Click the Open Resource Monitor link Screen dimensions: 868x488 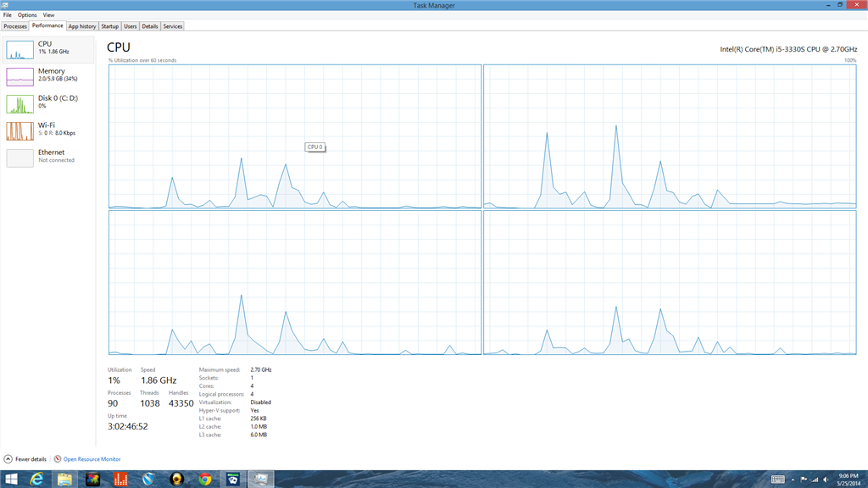click(92, 459)
